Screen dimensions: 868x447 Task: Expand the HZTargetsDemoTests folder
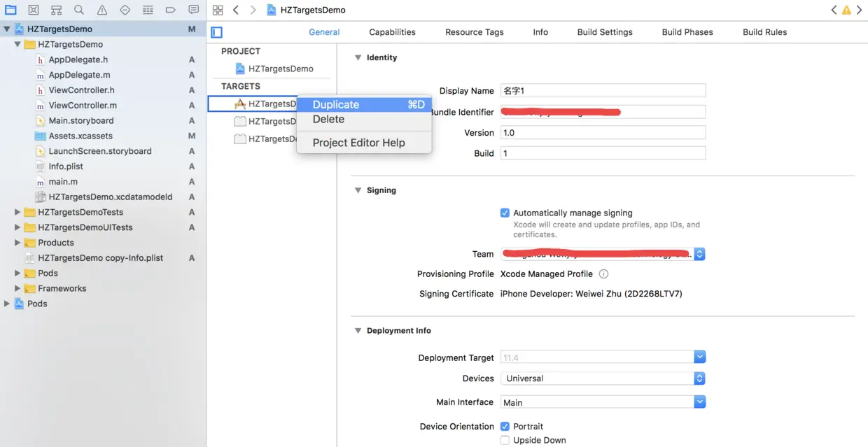17,212
